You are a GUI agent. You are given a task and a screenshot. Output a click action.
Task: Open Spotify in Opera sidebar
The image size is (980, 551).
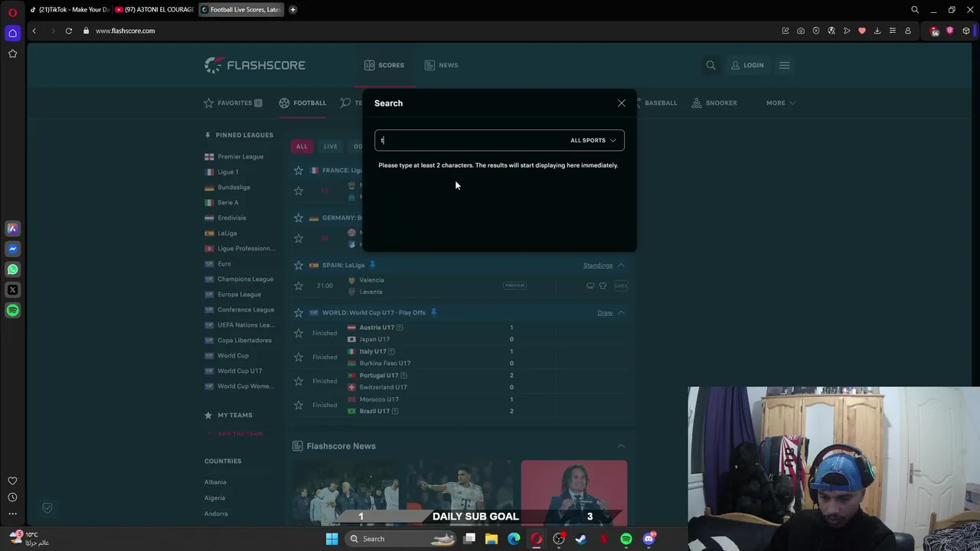click(x=12, y=311)
